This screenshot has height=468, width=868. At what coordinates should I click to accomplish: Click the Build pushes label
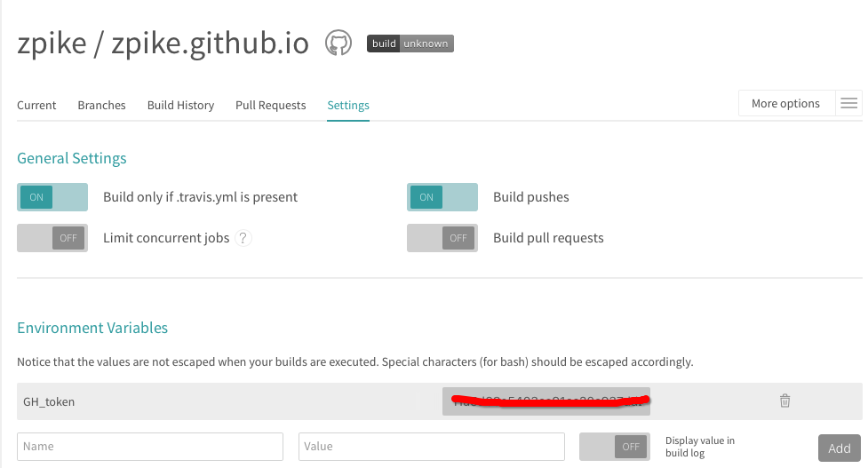click(531, 197)
